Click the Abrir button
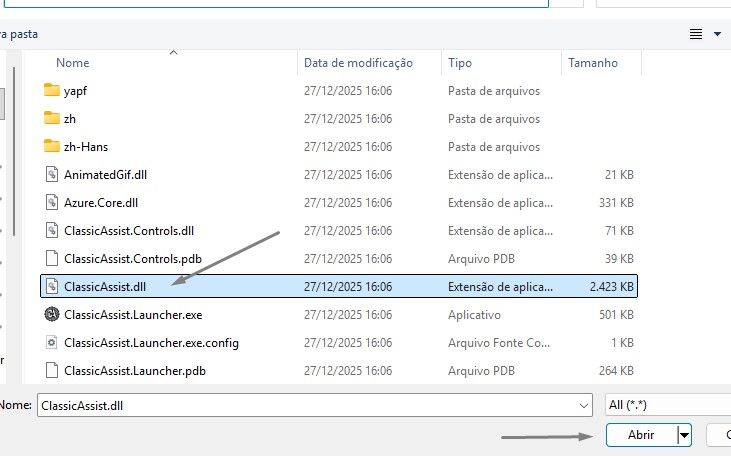Viewport: 731px width, 456px height. click(640, 435)
